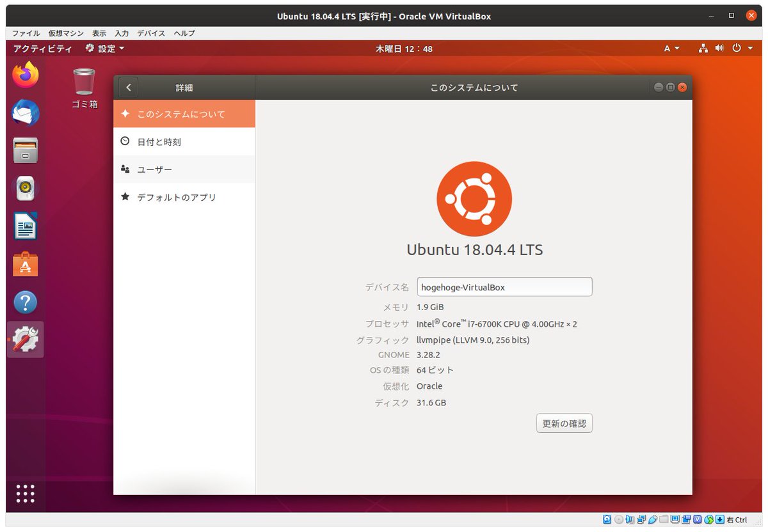Click the GNOME version 3.28.2

[x=428, y=355]
